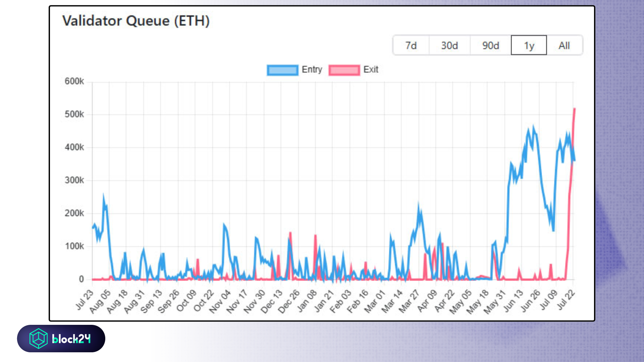Viewport: 644px width, 362px height.
Task: Click the Mar 27 date label
Action: [x=409, y=301]
